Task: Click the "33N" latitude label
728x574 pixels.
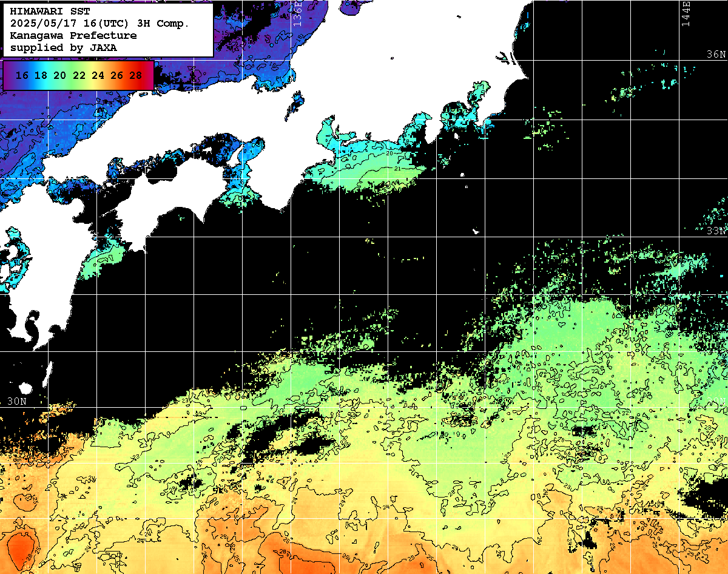Action: [716, 231]
